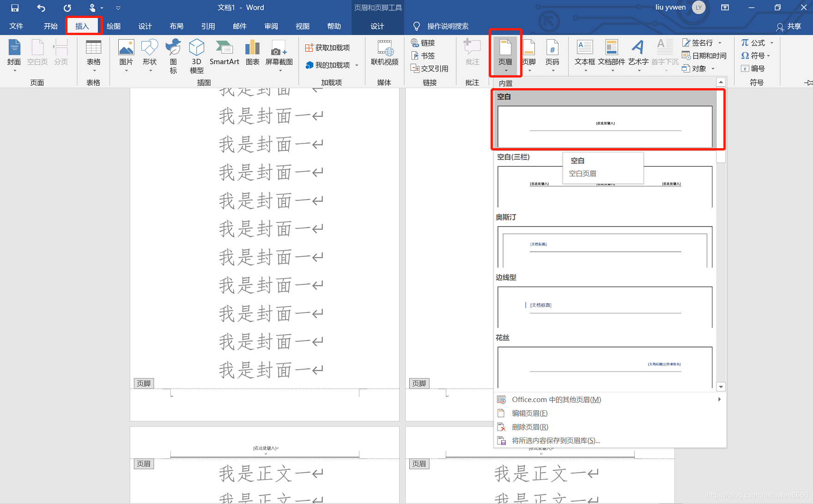Open the 屏幕截图 screenshot tool
The image size is (813, 504).
[x=279, y=55]
